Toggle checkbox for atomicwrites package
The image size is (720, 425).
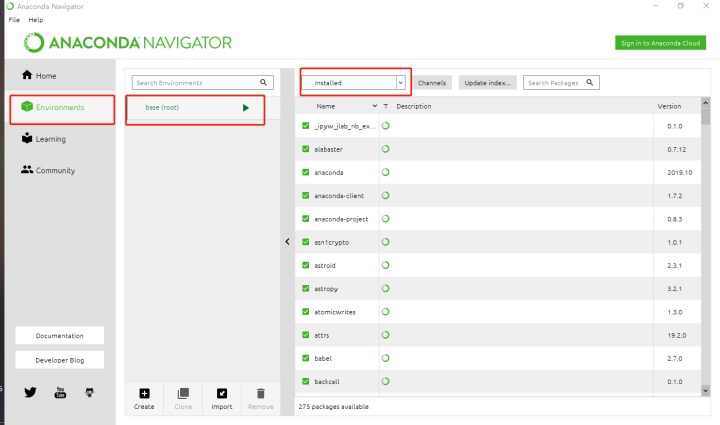point(306,311)
